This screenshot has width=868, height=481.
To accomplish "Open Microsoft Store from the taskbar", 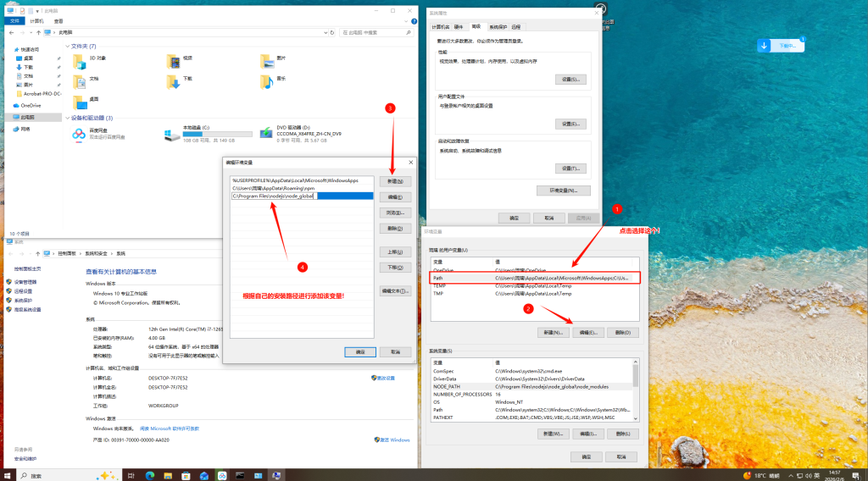I will coord(186,475).
